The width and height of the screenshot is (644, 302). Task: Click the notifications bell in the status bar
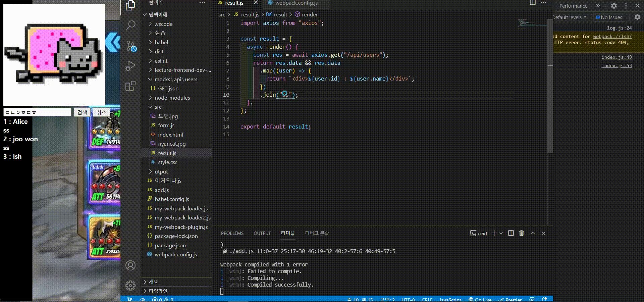click(x=544, y=299)
